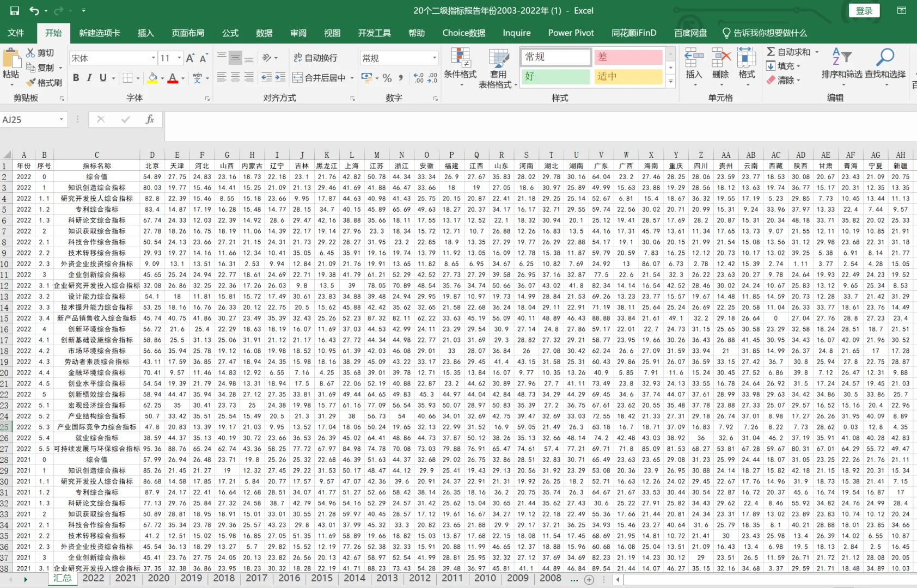The height and width of the screenshot is (588, 917).
Task: Toggle Italic formatting
Action: pos(89,78)
